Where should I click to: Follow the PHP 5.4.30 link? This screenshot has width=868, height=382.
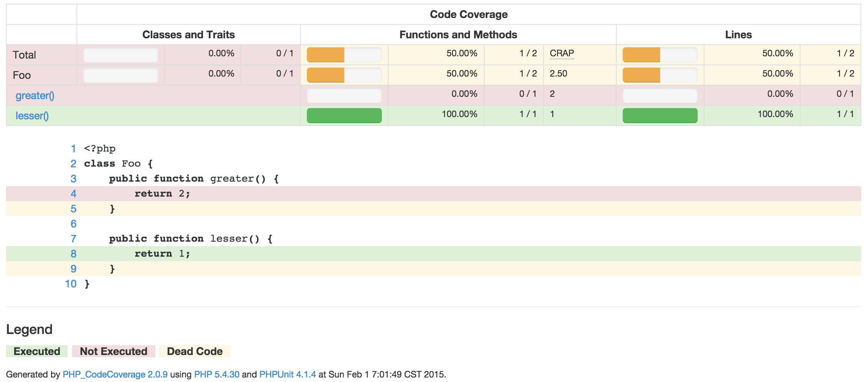[x=217, y=374]
